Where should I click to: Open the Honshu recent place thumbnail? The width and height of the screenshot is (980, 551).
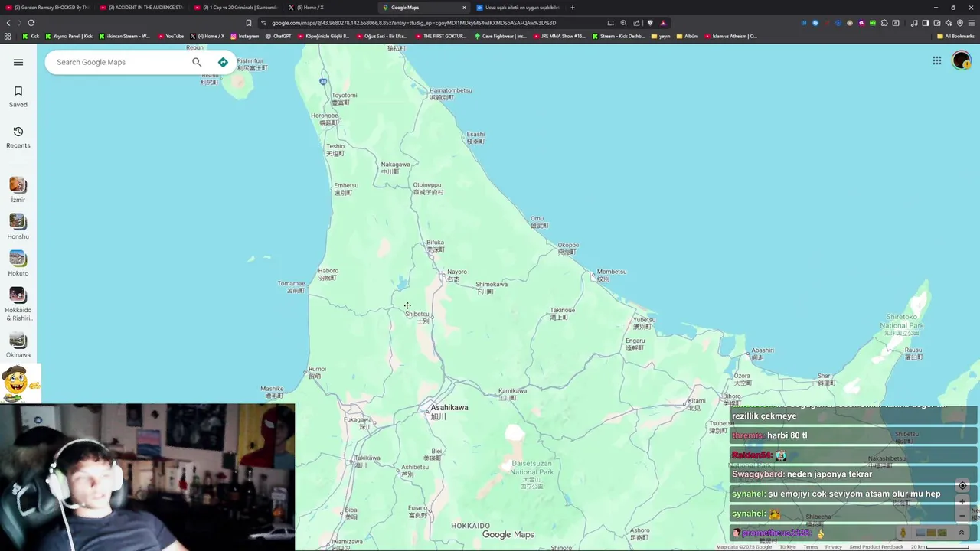[18, 222]
